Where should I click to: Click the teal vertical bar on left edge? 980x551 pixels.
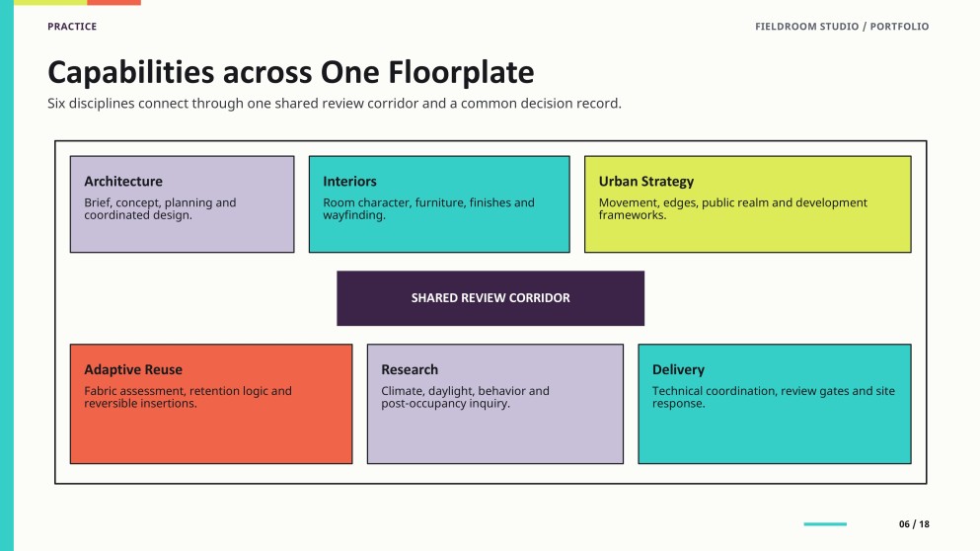[7, 275]
